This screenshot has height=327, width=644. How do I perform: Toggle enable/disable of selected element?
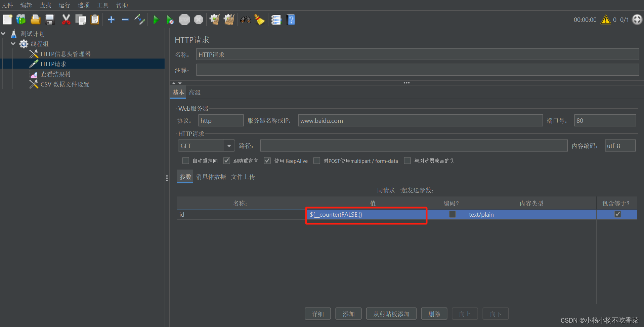point(139,20)
